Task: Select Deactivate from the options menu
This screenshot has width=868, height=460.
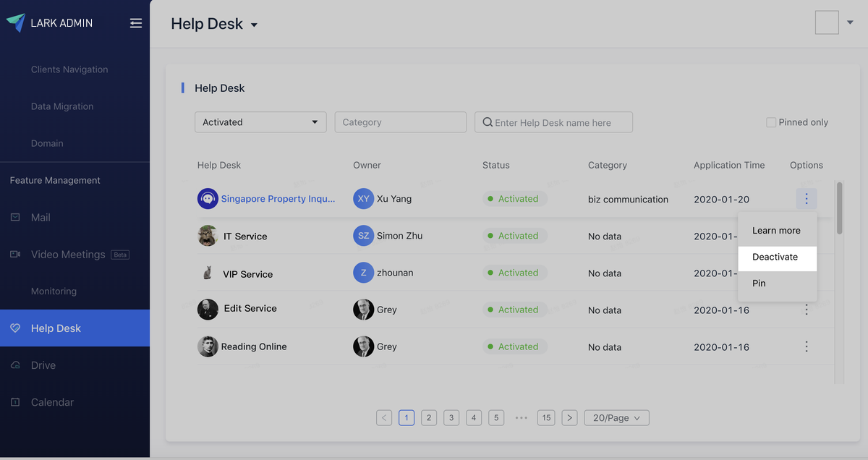Action: (775, 257)
